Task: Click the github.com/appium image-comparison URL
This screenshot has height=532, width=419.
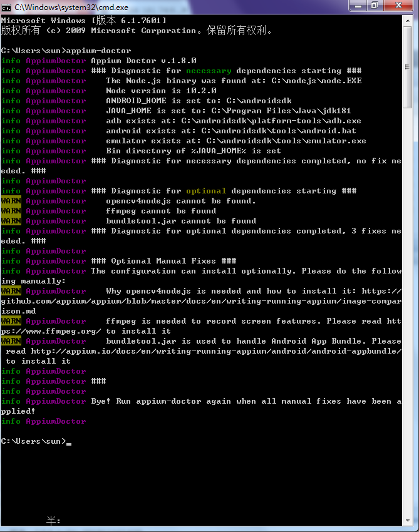Action: click(201, 301)
